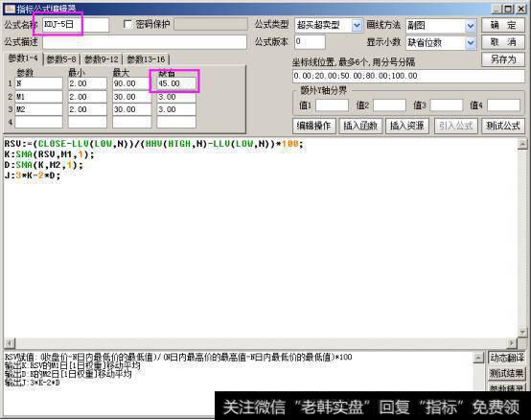This screenshot has height=420, width=531.
Task: Click the 值2 input field
Action: click(x=389, y=105)
